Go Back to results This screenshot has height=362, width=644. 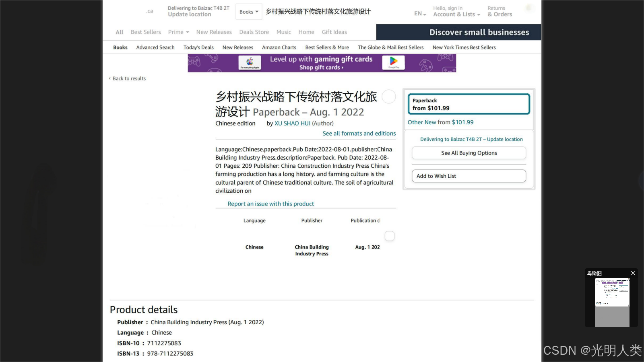[x=127, y=78]
